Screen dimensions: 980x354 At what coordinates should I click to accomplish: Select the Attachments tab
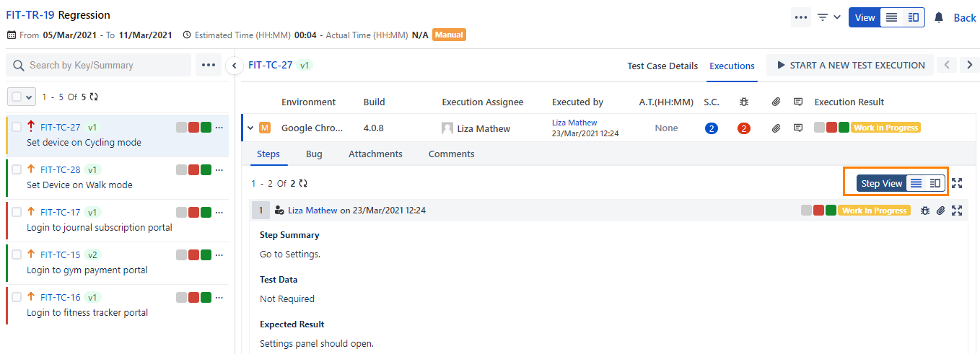coord(375,154)
